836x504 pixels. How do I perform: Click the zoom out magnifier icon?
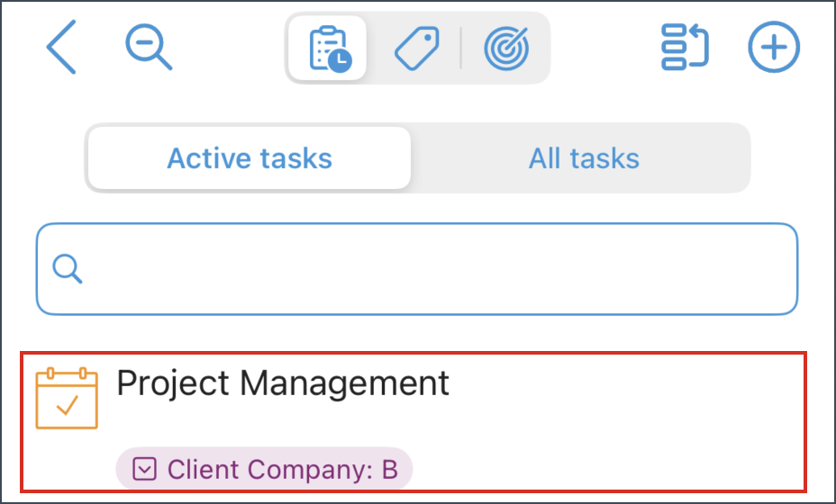[149, 47]
